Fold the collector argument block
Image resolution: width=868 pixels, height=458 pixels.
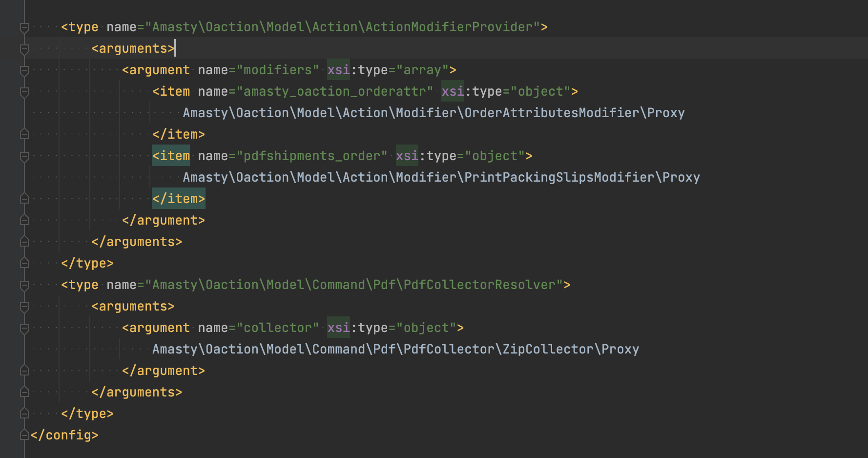23,328
